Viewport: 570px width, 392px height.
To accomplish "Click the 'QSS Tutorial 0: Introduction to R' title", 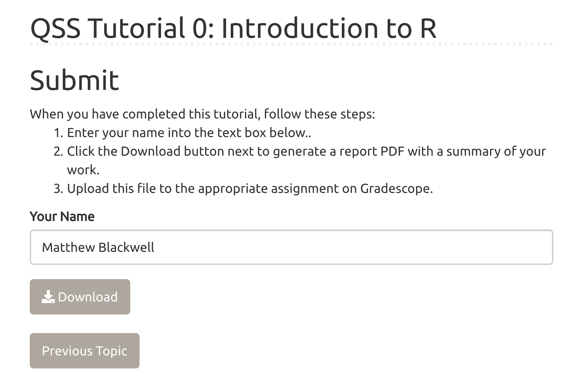I will [x=233, y=28].
